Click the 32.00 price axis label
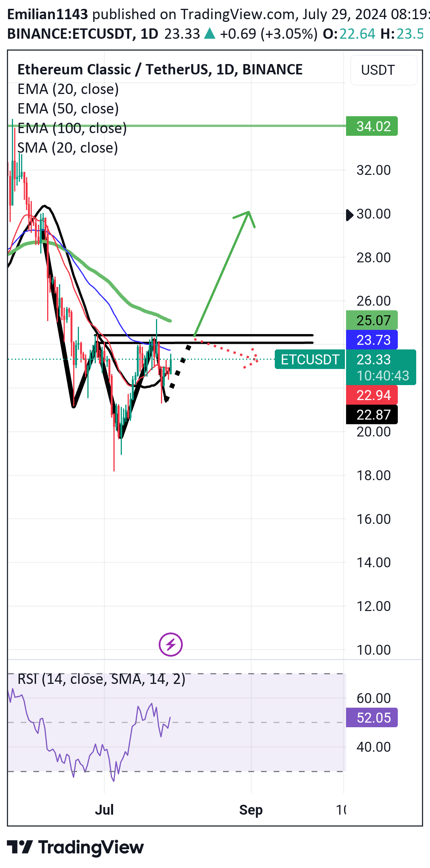Screen dimensions: 430x868 [374, 170]
